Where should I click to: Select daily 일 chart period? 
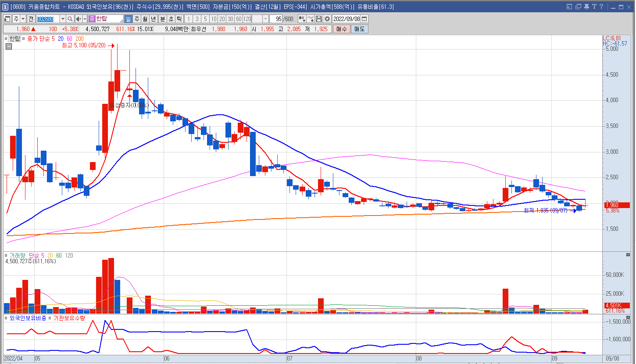pos(129,19)
